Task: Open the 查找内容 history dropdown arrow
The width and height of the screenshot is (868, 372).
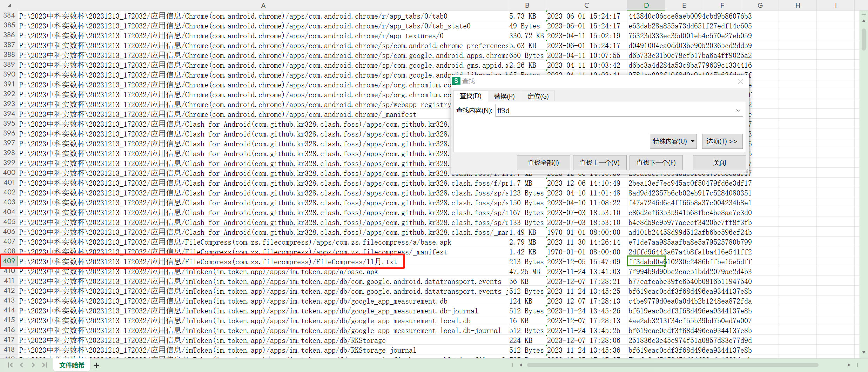Action: point(738,110)
